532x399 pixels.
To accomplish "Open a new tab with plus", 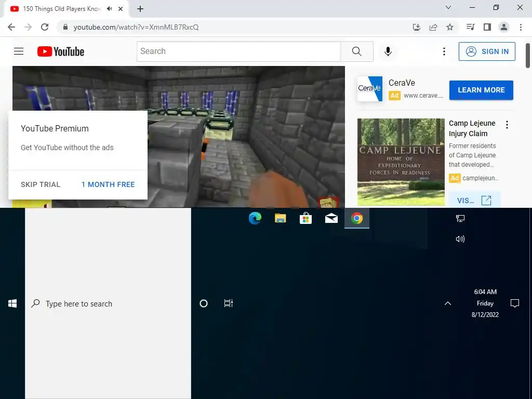I will [140, 9].
